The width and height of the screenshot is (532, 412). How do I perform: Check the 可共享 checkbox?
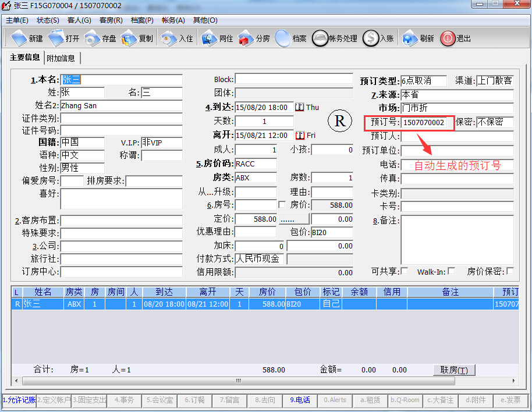pos(405,271)
